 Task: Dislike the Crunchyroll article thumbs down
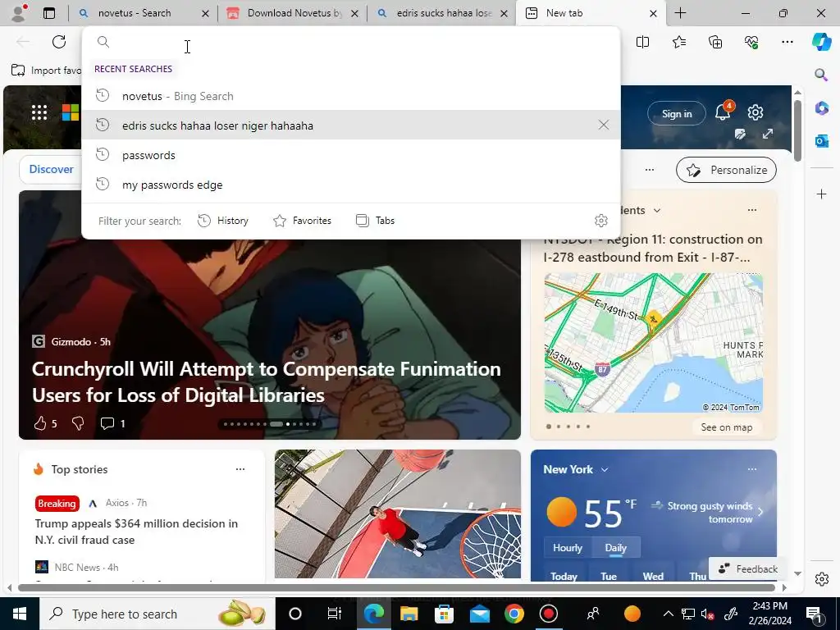click(x=78, y=424)
